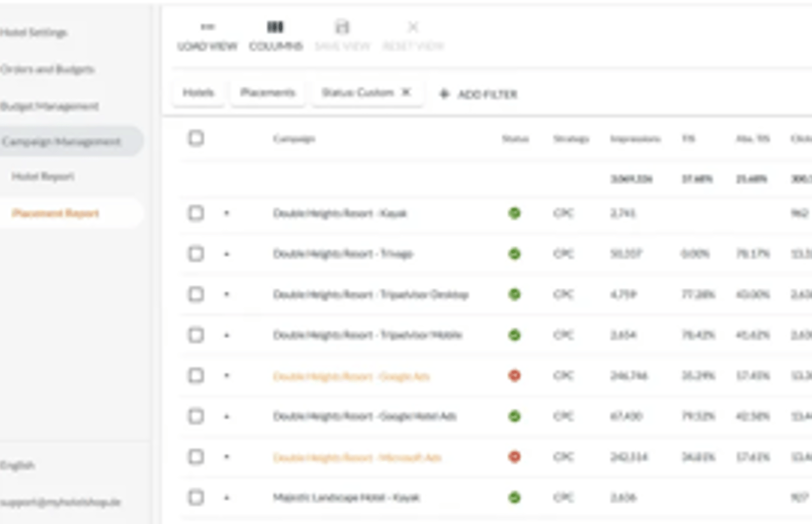Image resolution: width=812 pixels, height=524 pixels.
Task: Check the Google Ads row checkbox
Action: 196,376
